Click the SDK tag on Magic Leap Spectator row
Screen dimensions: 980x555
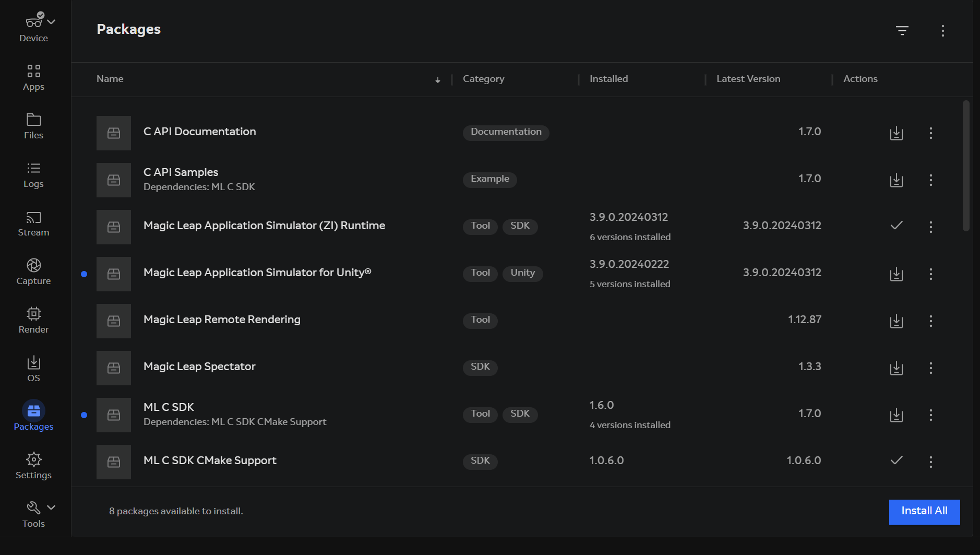480,367
